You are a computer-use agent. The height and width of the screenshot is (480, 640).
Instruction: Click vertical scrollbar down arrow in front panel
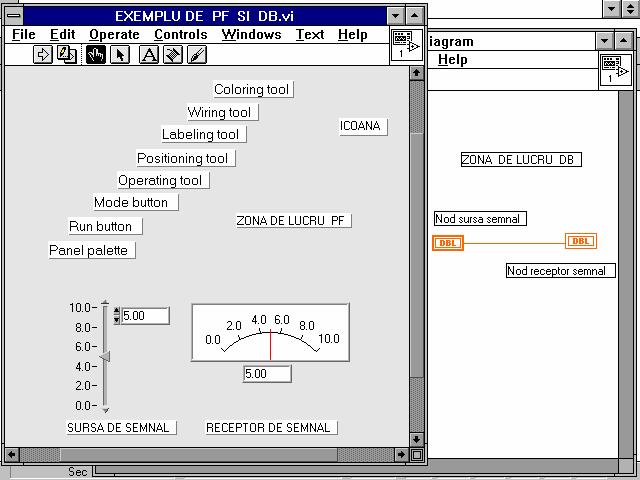point(416,440)
